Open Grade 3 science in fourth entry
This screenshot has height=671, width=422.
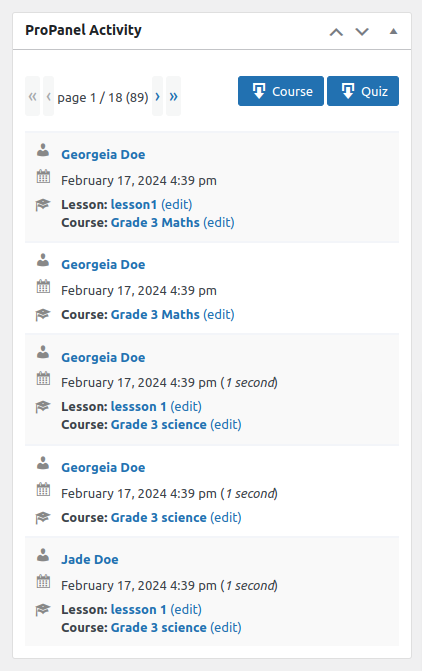coord(159,517)
